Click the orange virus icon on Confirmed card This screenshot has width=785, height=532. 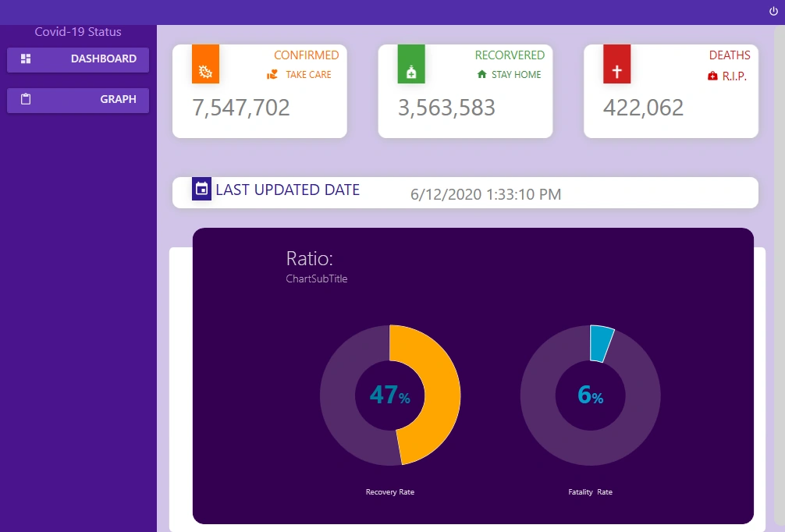click(205, 64)
